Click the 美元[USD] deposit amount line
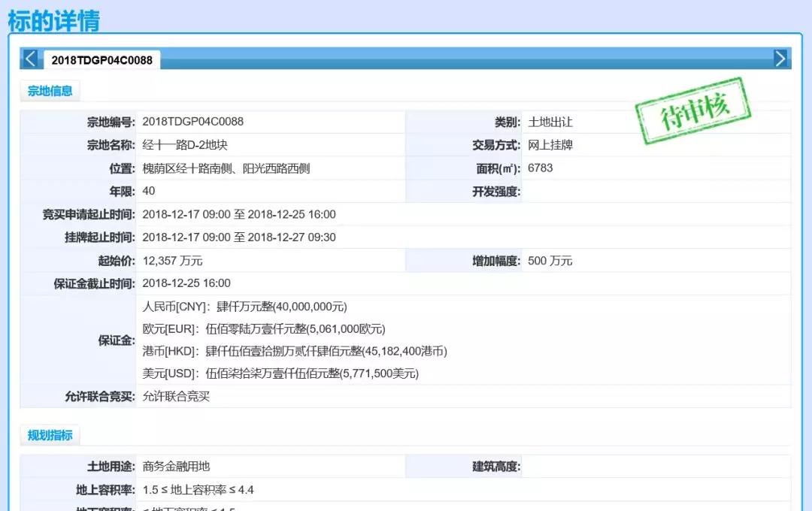The height and width of the screenshot is (511, 812). (280, 373)
